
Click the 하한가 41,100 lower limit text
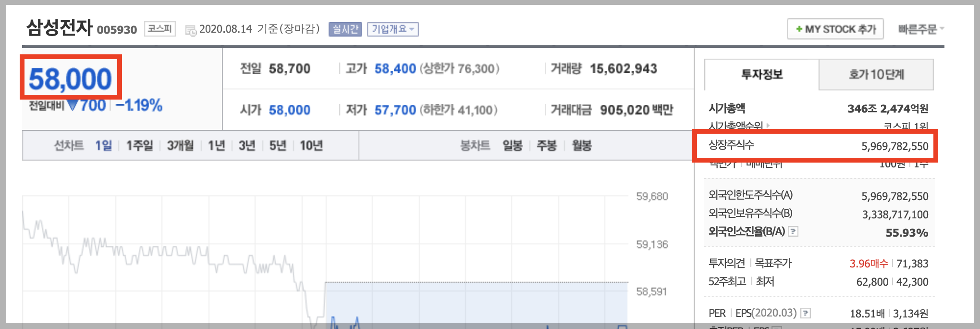point(459,110)
